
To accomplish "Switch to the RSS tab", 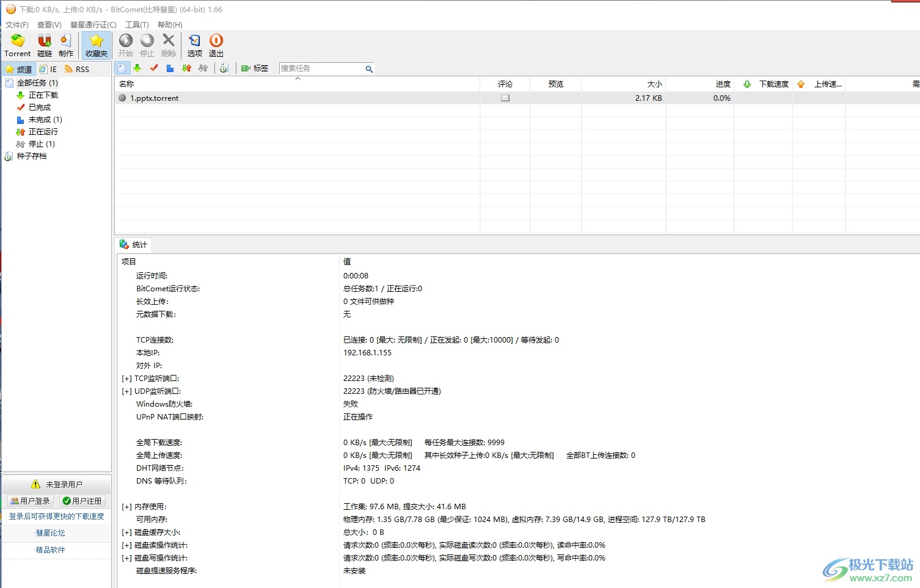I will (77, 69).
